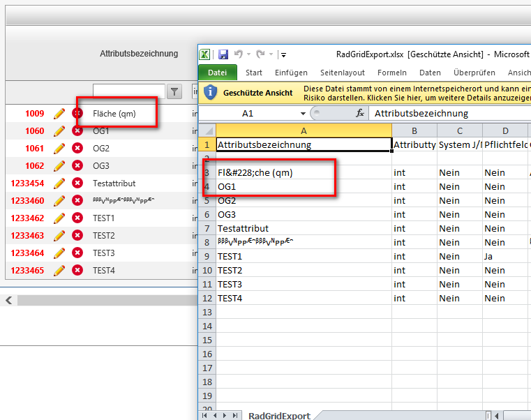Delete row 1233462 with red X icon
Viewport: 531px width, 420px height.
coord(77,218)
